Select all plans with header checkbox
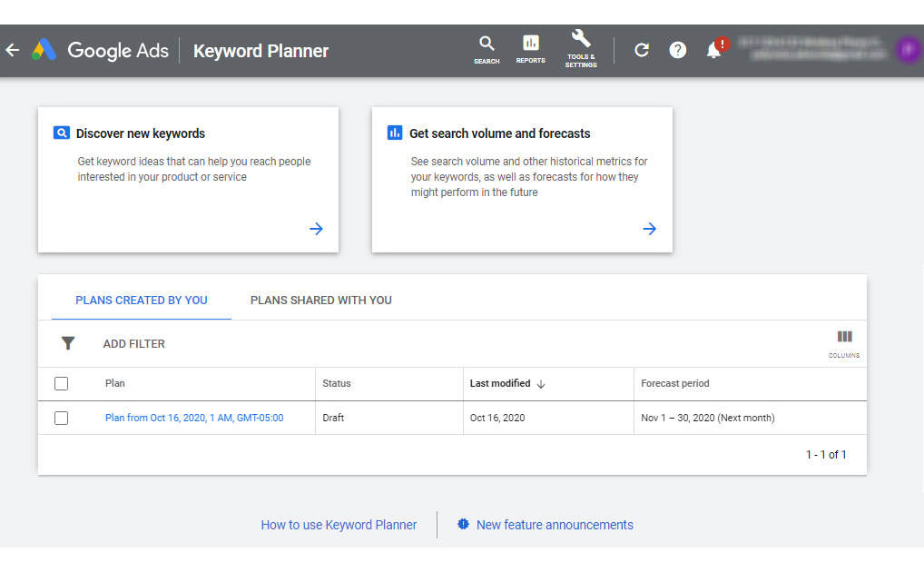This screenshot has height=572, width=924. (x=62, y=384)
